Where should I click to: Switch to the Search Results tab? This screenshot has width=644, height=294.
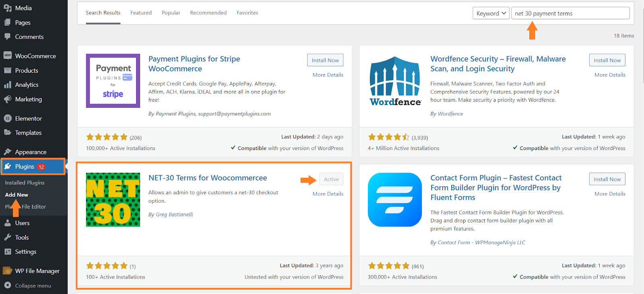click(103, 13)
